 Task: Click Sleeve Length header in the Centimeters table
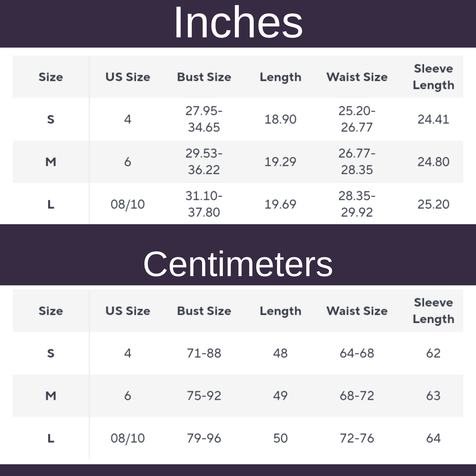433,311
